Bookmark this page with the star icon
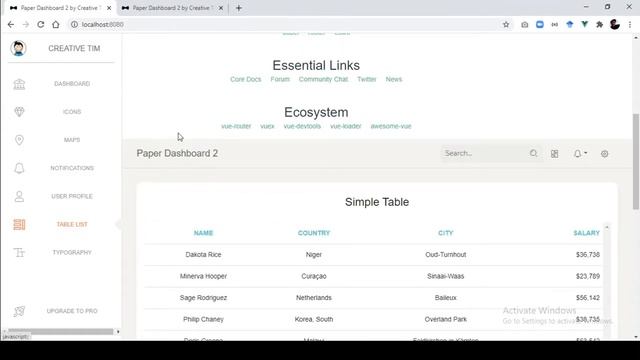Image resolution: width=640 pixels, height=360 pixels. tap(506, 24)
